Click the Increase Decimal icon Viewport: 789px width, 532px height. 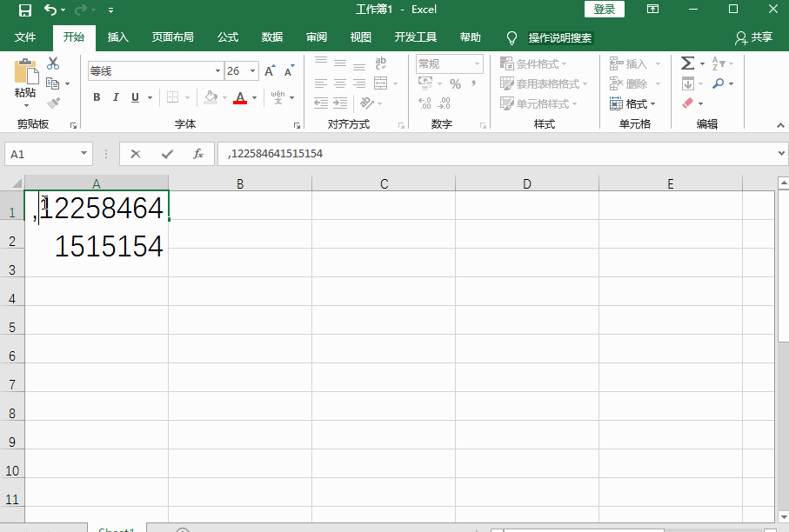(x=424, y=103)
